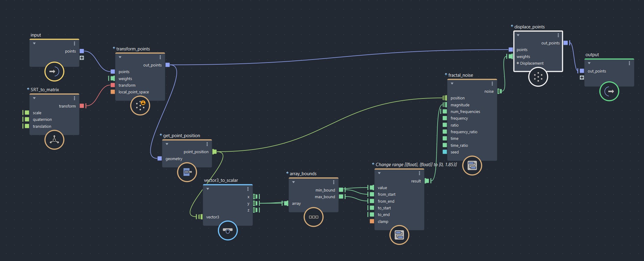Open the transform_points node's three-dot menu
This screenshot has height=261, width=644.
coord(160,57)
